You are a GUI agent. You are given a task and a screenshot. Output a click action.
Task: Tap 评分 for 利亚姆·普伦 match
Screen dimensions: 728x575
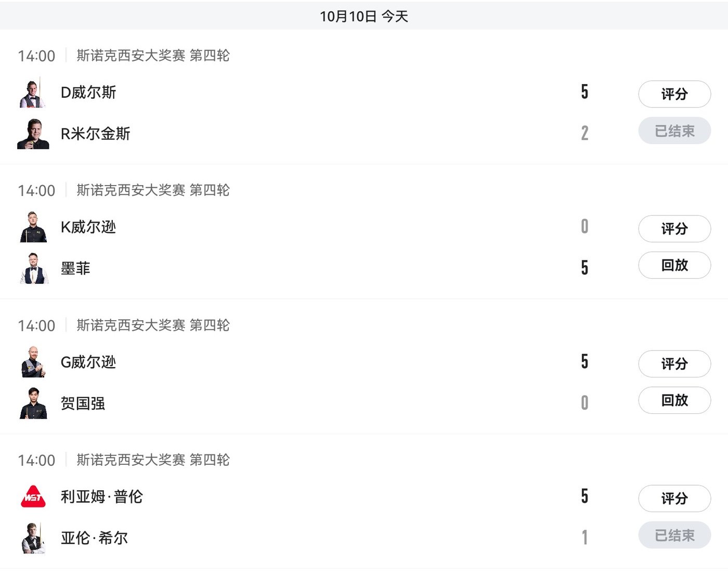(x=674, y=499)
